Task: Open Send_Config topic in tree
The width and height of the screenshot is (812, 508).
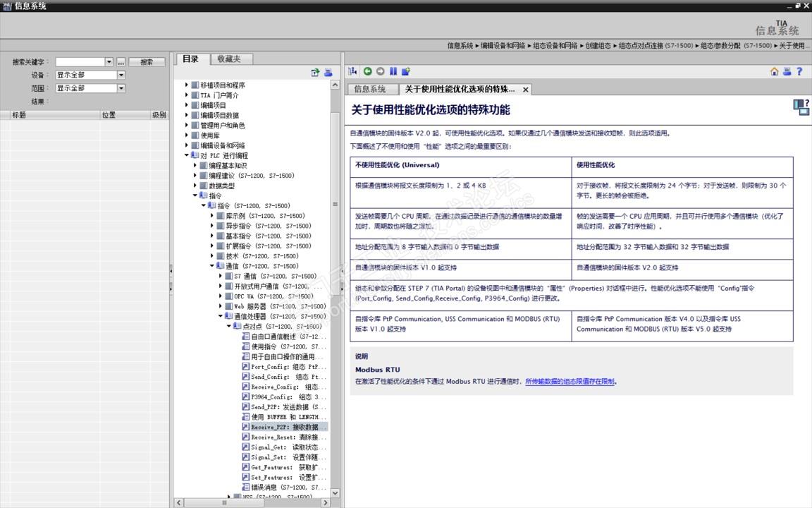Action: click(285, 377)
